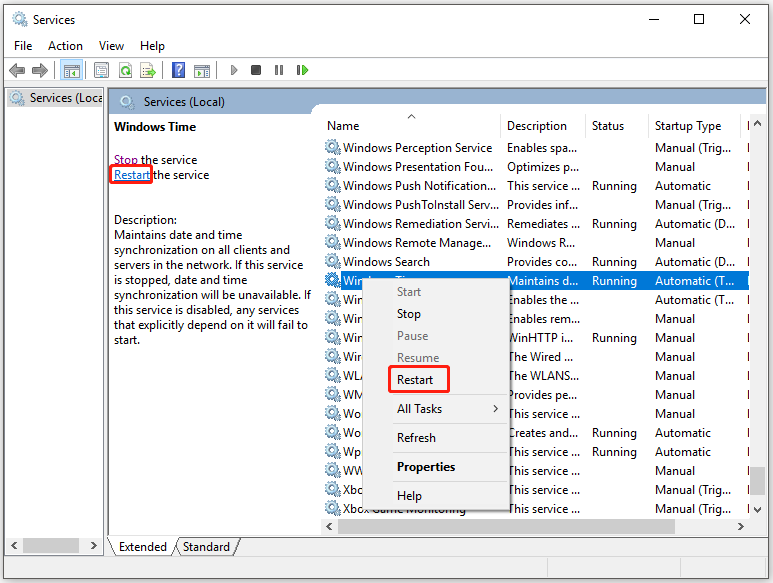Select the Windows Remote Manage... row
This screenshot has height=583, width=773.
[x=536, y=242]
